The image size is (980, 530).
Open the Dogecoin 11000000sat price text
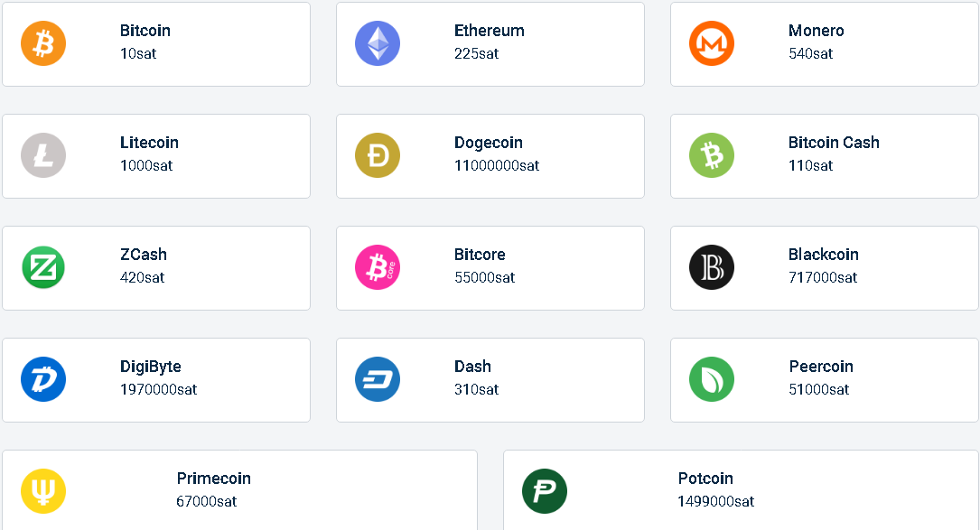(497, 166)
